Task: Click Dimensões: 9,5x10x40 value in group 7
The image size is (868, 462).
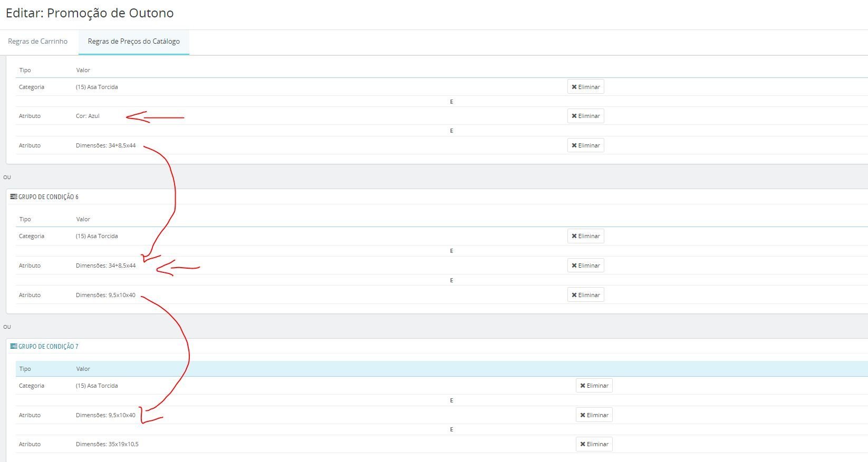Action: pyautogui.click(x=105, y=415)
